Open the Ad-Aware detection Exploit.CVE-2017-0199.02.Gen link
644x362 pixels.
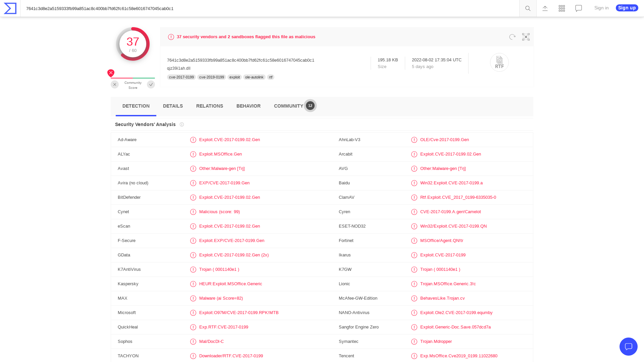[x=229, y=140]
